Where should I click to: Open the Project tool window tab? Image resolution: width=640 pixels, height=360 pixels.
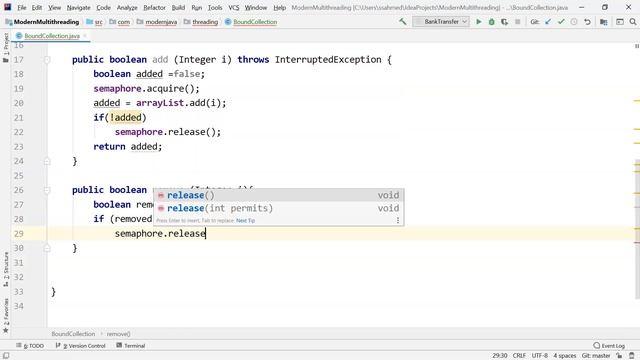(6, 47)
